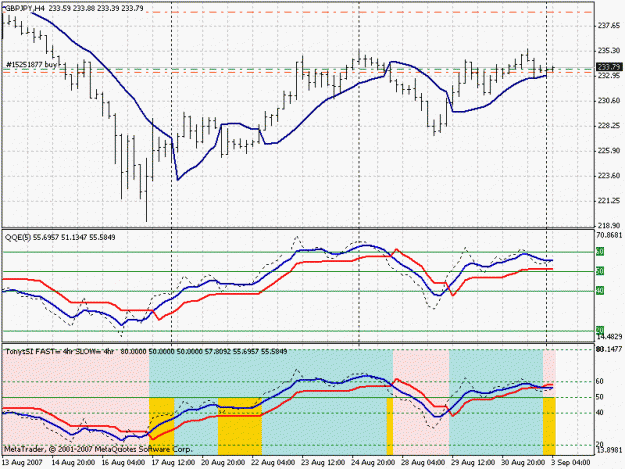Click TonysSI scale level 60
The image size is (625, 469).
click(x=600, y=381)
